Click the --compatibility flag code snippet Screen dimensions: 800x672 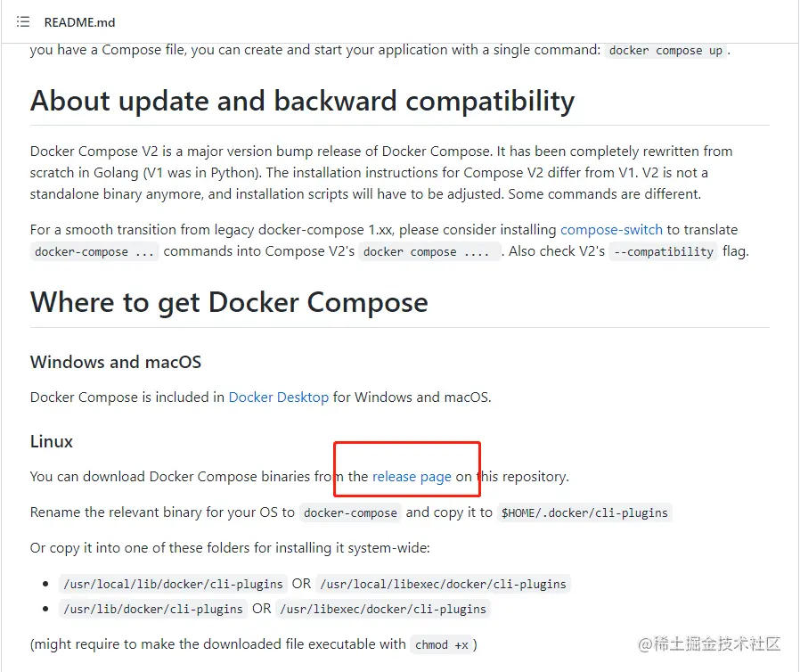[x=664, y=251]
